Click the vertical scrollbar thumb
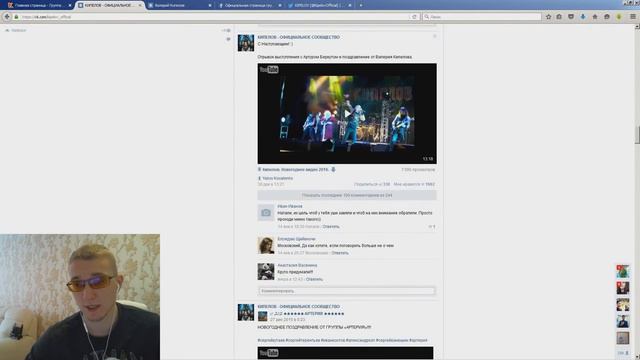 click(x=637, y=135)
